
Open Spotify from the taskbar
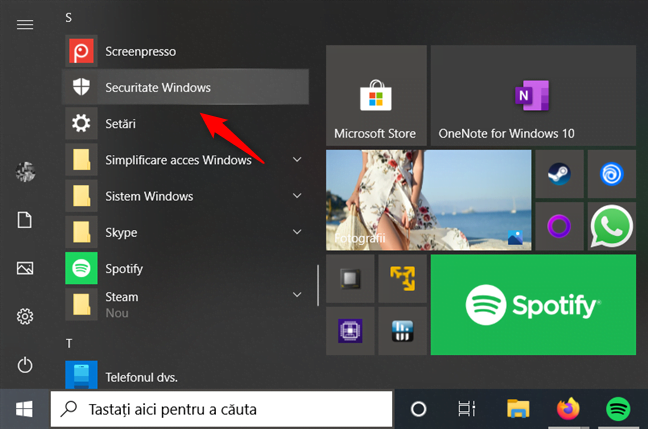(618, 409)
